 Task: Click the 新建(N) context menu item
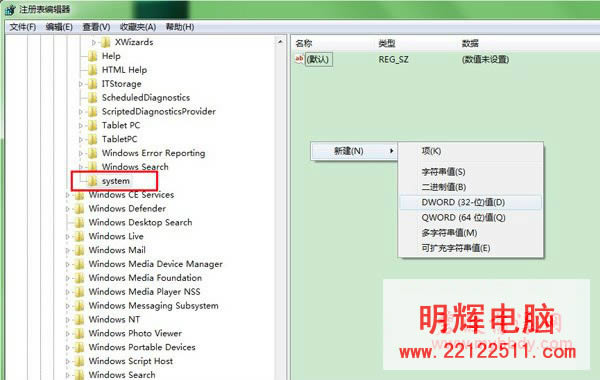[354, 151]
